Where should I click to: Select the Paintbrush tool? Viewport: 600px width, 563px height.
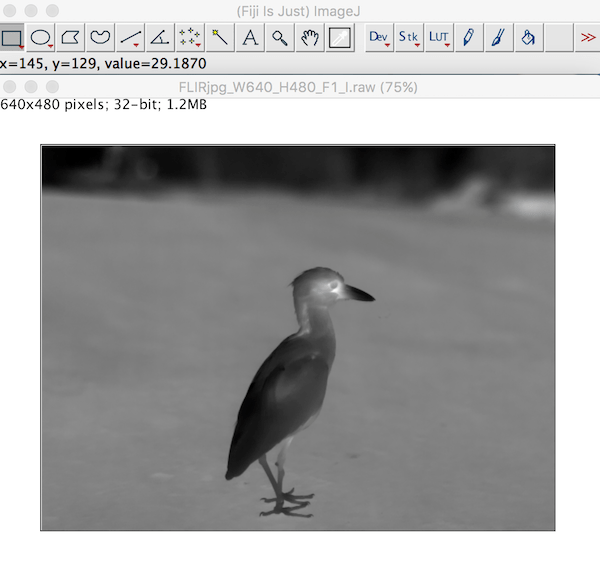point(498,38)
